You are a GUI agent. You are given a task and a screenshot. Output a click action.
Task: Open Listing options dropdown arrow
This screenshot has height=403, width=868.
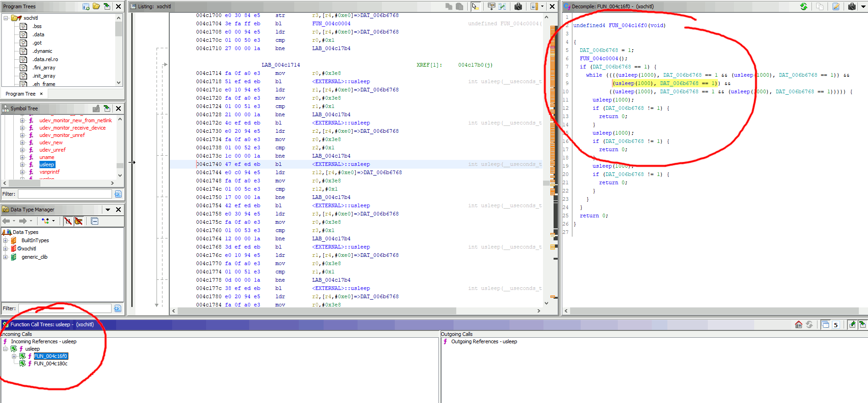pyautogui.click(x=542, y=6)
